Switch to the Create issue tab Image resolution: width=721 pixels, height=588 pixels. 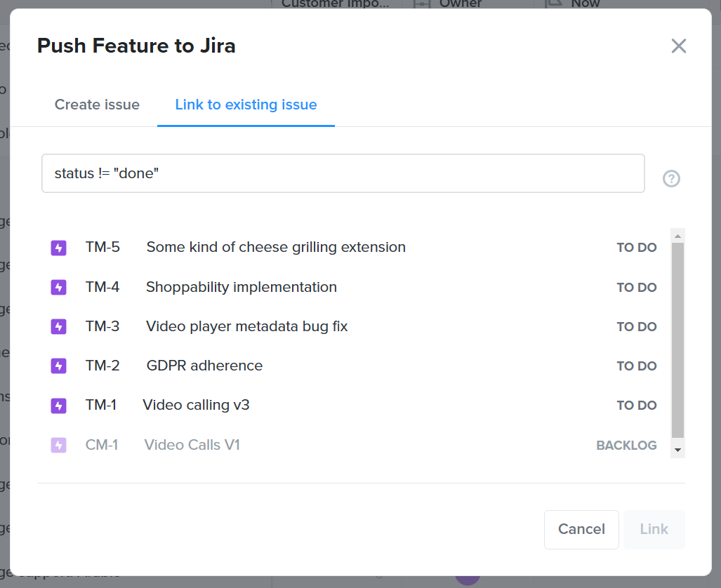97,105
